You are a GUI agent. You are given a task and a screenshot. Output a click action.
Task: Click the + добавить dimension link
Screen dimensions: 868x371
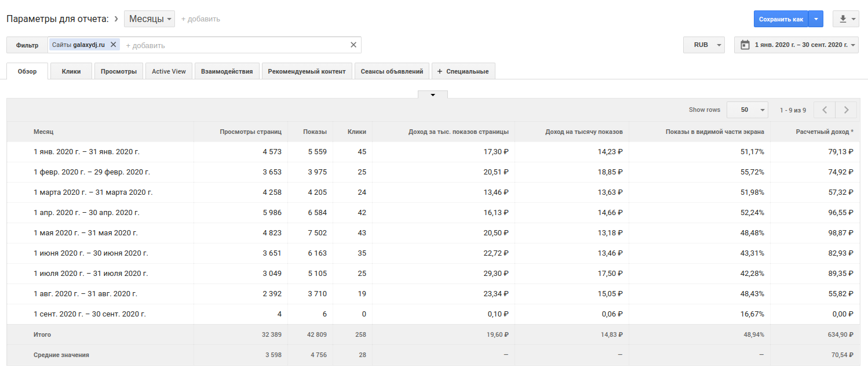coord(200,19)
